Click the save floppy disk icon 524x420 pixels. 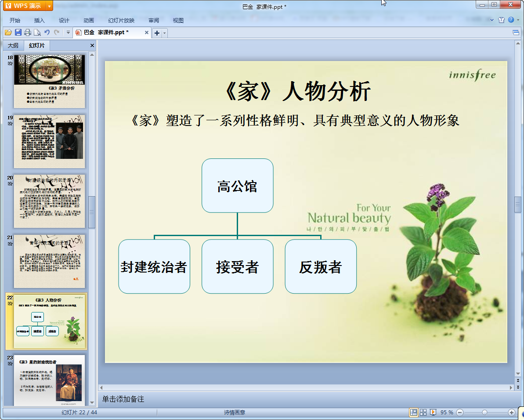point(18,32)
